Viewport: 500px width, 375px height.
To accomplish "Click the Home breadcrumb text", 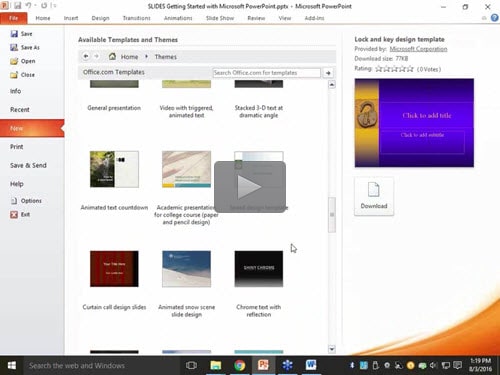I will pos(129,57).
